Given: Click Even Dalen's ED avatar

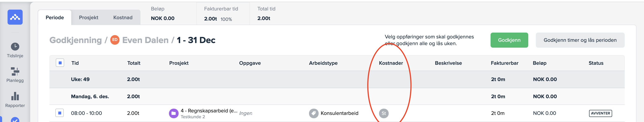Looking at the screenshot, I should click(115, 40).
